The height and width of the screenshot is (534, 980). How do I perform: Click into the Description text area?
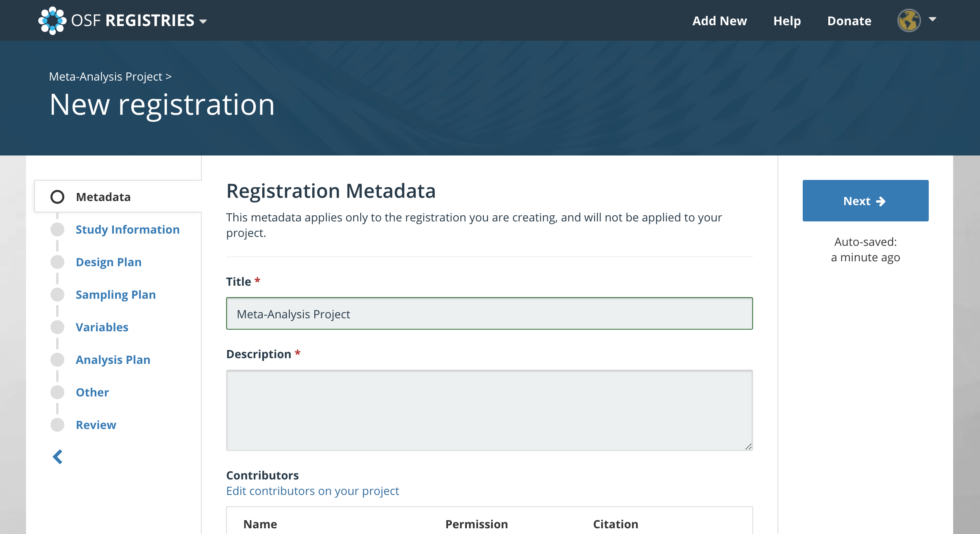489,410
